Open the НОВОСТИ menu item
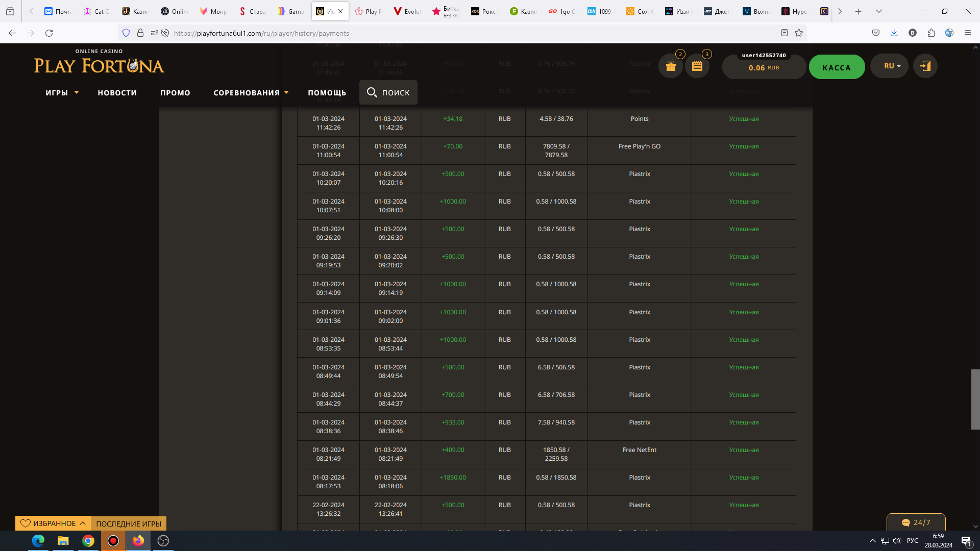 pos(117,93)
